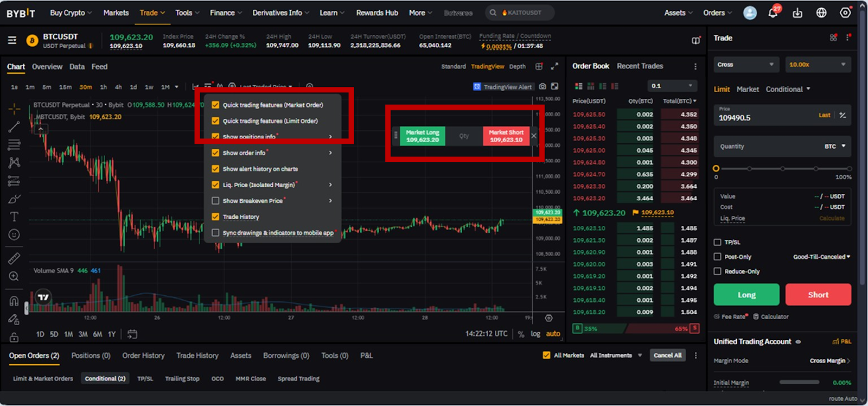Select the brush drawing tool
Image resolution: width=868 pixels, height=406 pixels.
pos(14,199)
